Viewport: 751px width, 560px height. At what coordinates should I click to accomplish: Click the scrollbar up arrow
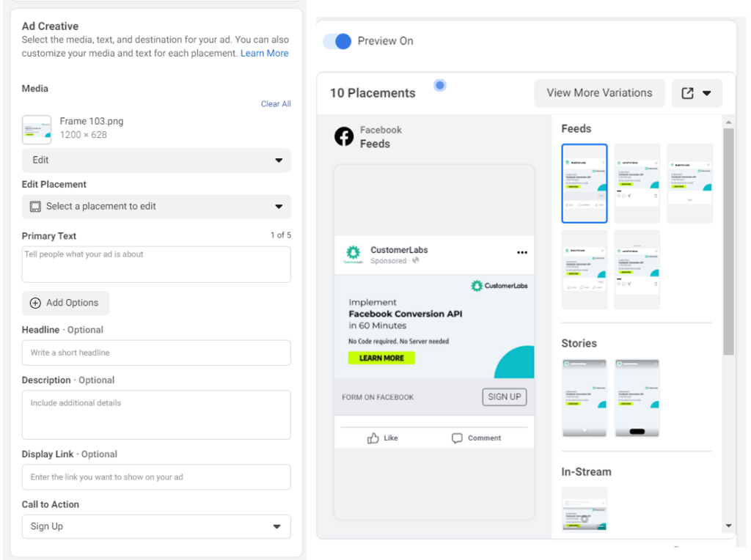click(x=728, y=122)
